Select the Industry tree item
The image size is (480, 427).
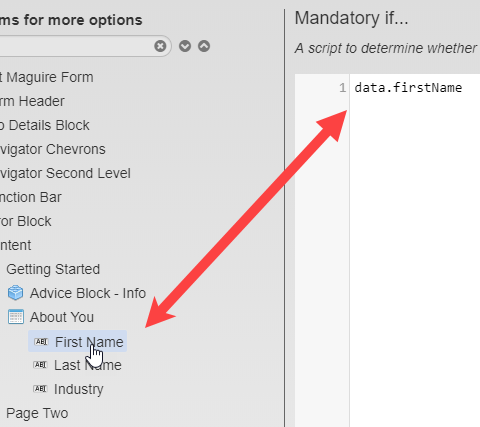79,389
